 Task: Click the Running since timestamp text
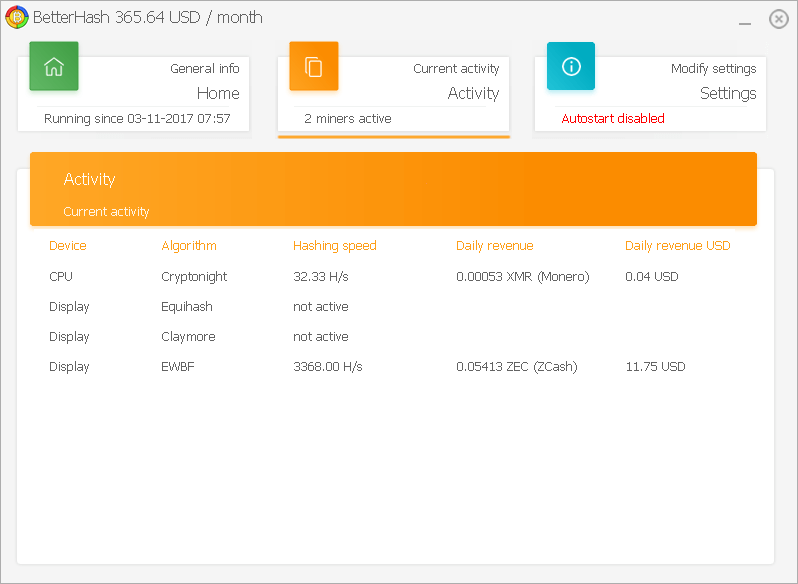137,118
